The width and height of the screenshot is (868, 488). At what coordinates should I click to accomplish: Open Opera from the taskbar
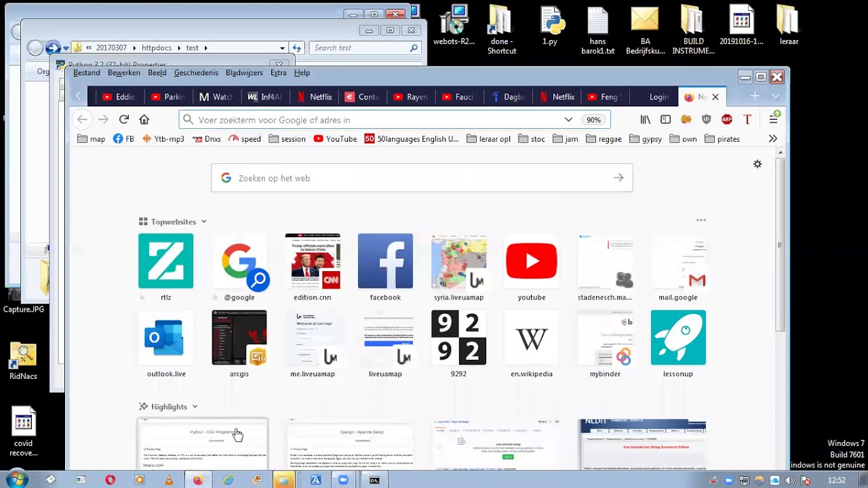pyautogui.click(x=110, y=480)
